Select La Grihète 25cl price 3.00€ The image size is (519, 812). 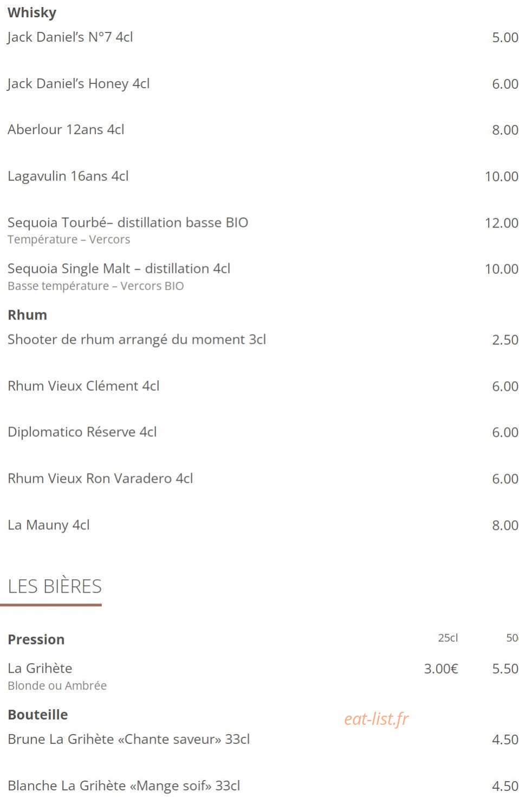441,669
